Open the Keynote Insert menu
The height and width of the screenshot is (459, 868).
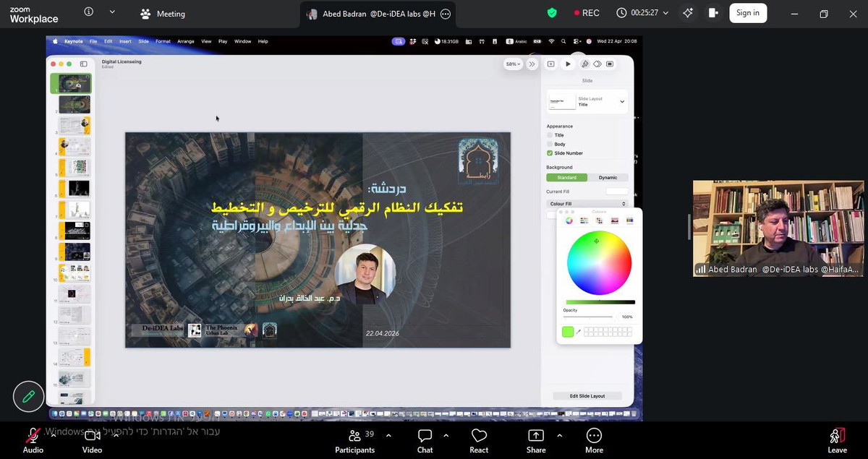125,42
